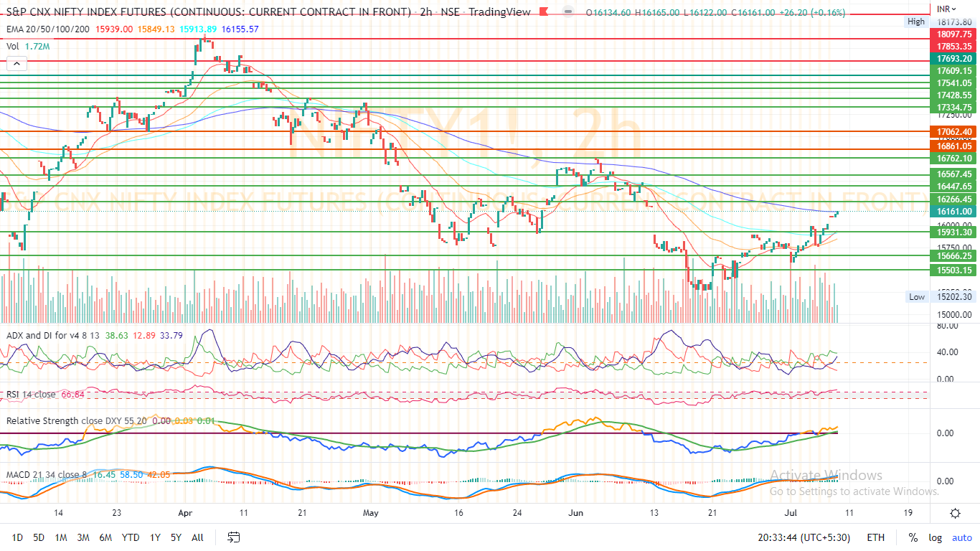Click the closing value C16161.00 in the header
This screenshot has width=980, height=551.
tap(752, 12)
